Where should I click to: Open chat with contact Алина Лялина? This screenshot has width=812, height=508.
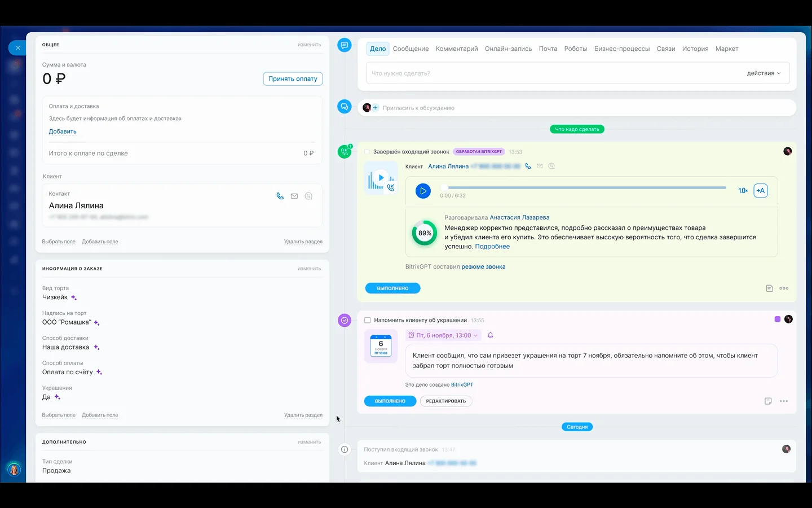(308, 196)
